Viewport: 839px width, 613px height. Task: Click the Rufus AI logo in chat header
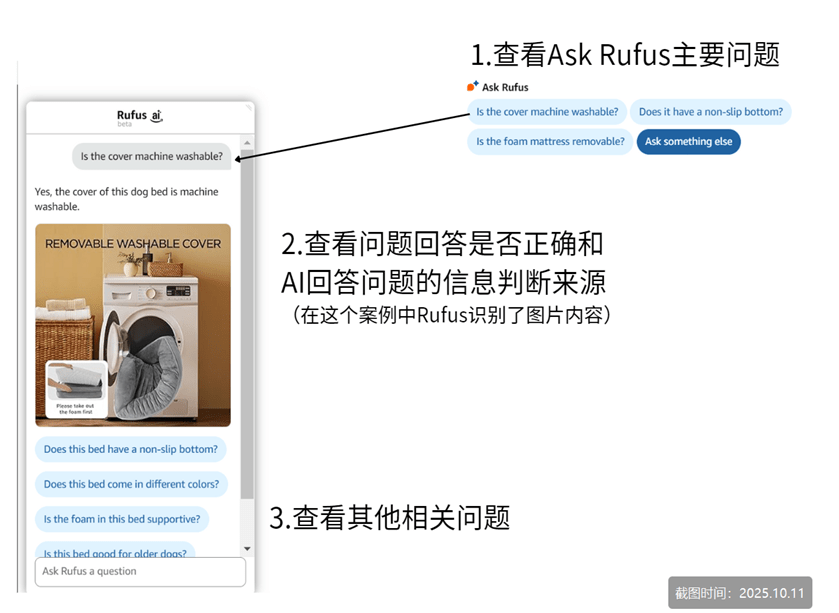140,116
